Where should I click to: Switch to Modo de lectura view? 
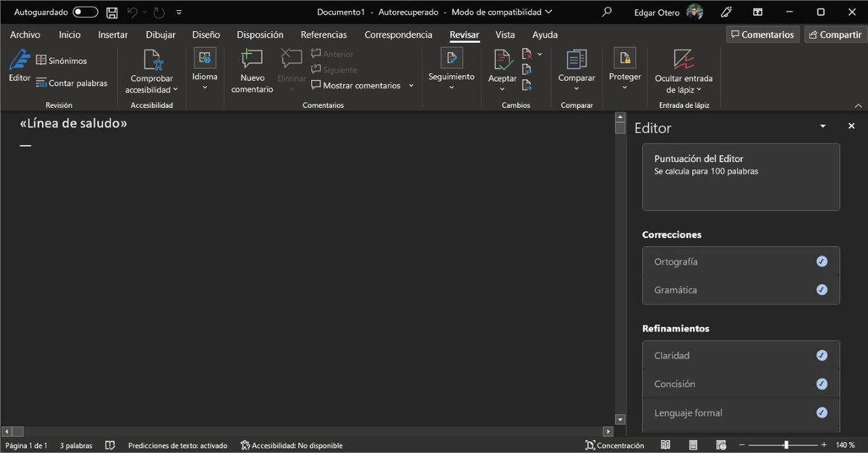(x=665, y=444)
